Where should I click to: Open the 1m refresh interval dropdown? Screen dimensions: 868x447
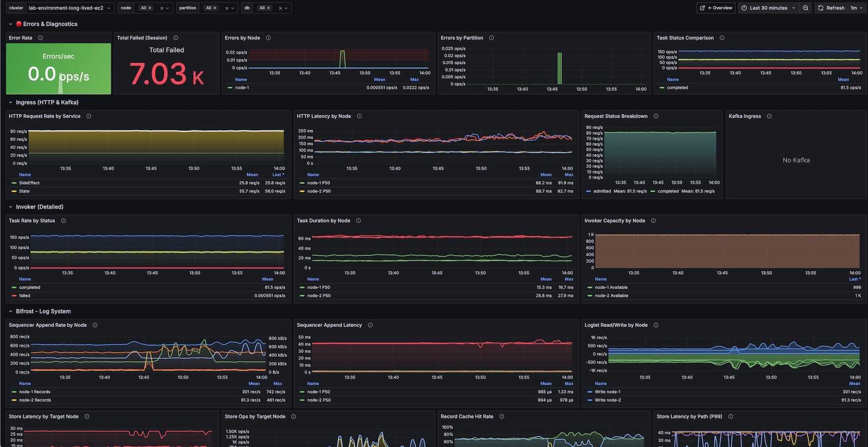[856, 8]
